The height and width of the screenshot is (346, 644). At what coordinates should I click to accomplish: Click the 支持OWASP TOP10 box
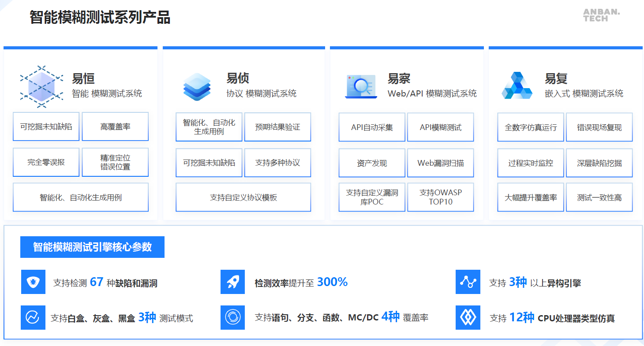coord(440,197)
